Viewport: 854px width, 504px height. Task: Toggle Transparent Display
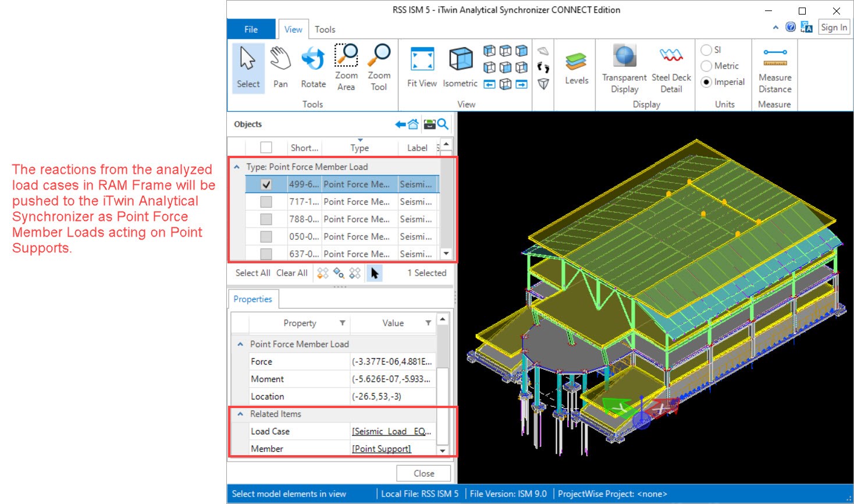point(624,68)
